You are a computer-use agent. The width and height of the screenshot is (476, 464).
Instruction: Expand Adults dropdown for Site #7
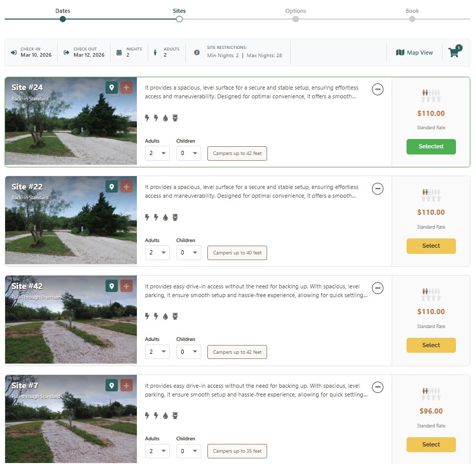pyautogui.click(x=157, y=451)
